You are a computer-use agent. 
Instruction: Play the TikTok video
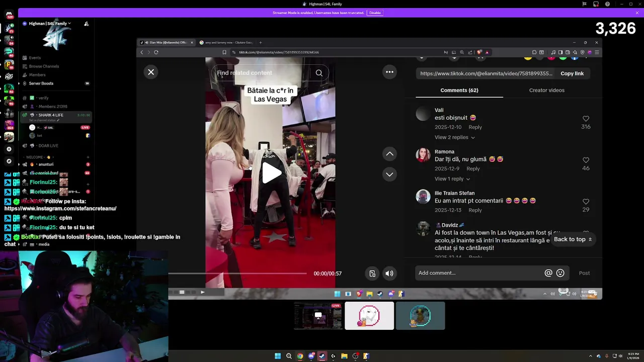click(x=271, y=173)
